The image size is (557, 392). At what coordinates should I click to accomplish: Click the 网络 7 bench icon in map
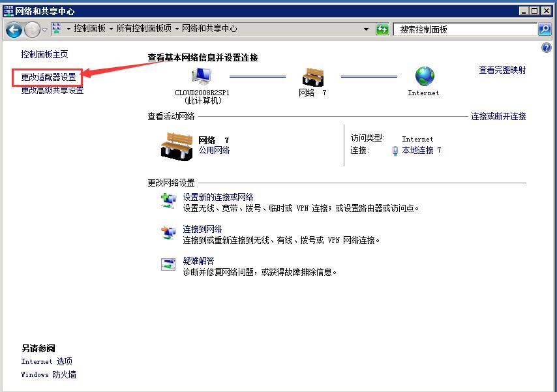pos(312,77)
